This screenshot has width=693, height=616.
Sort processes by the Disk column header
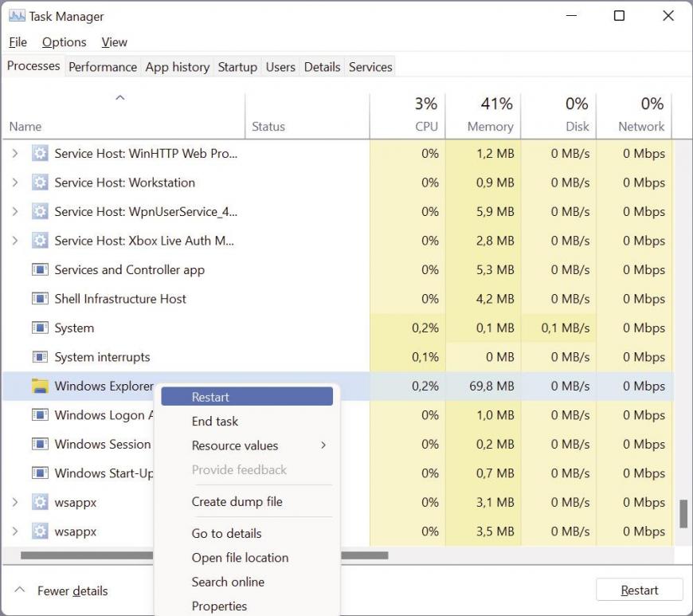point(558,116)
